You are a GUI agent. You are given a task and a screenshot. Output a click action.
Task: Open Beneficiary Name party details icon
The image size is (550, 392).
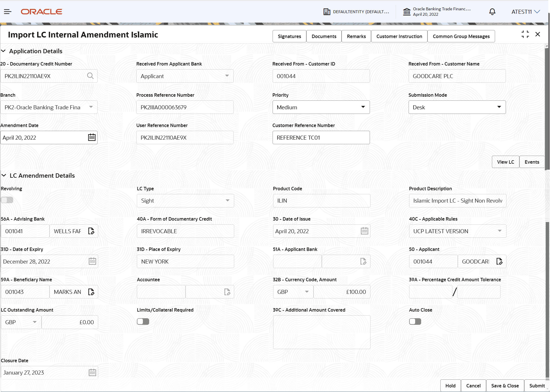point(91,292)
